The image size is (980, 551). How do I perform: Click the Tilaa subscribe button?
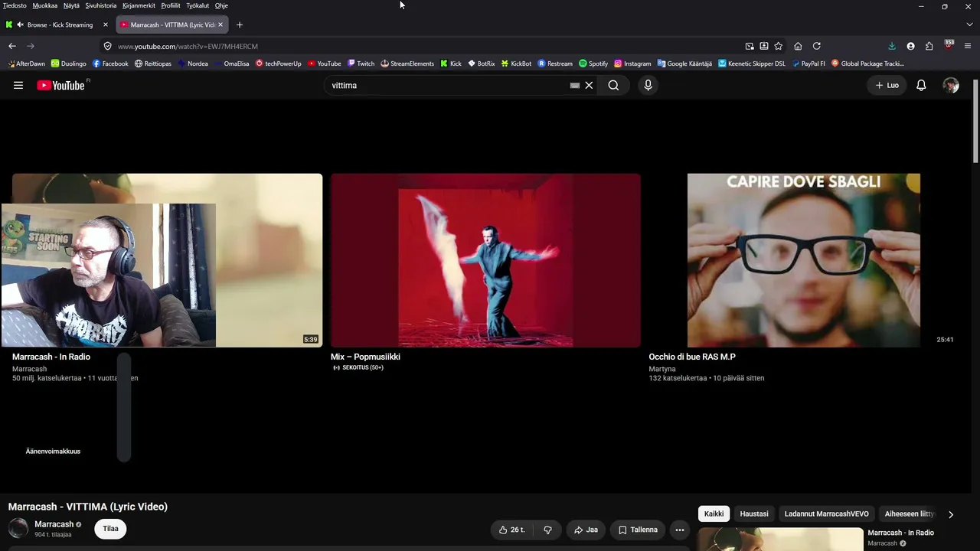tap(110, 529)
